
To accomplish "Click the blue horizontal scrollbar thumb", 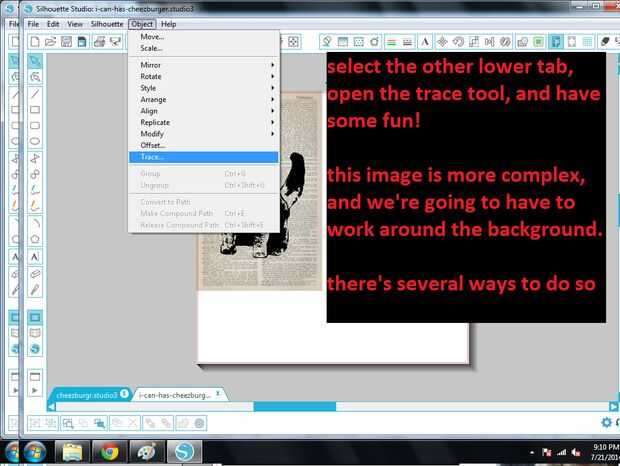I will tap(295, 406).
